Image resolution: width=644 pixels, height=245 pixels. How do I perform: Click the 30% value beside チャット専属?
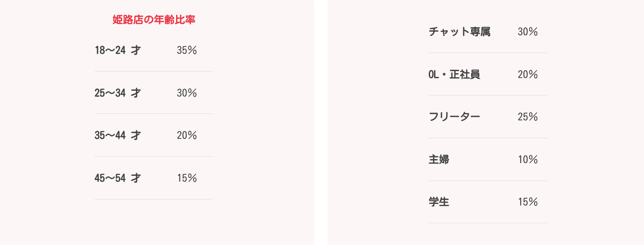tap(528, 32)
